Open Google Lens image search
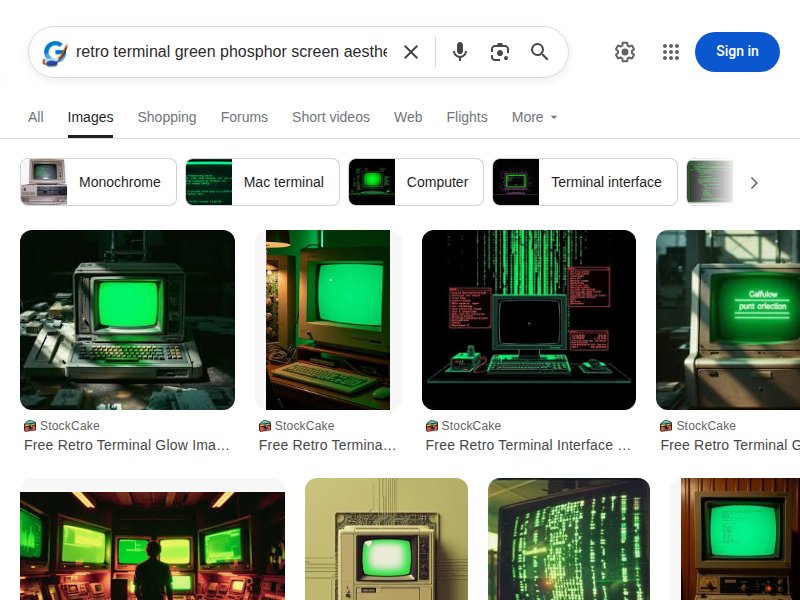This screenshot has width=800, height=600. click(x=500, y=51)
